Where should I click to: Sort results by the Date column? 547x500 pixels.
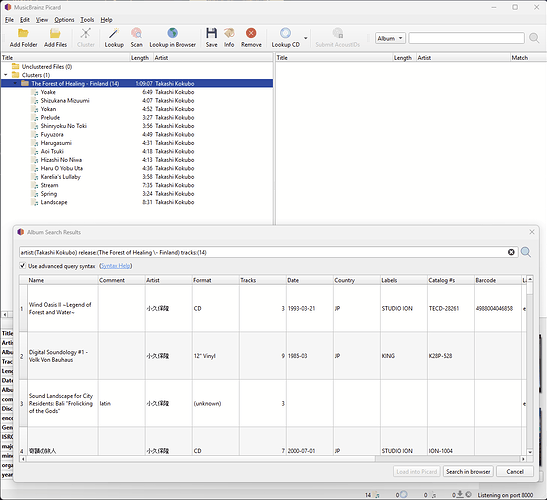[309, 280]
